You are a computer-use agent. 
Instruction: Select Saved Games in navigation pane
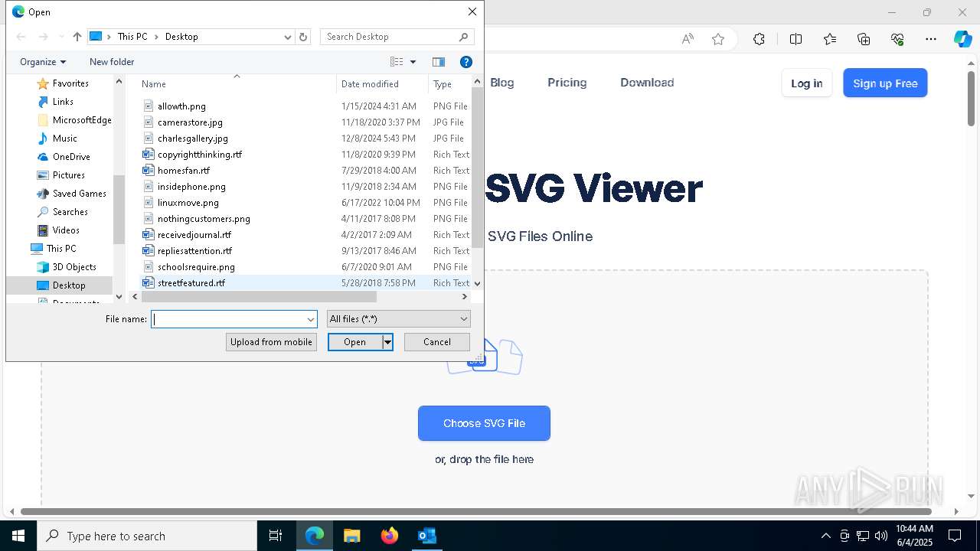(79, 194)
